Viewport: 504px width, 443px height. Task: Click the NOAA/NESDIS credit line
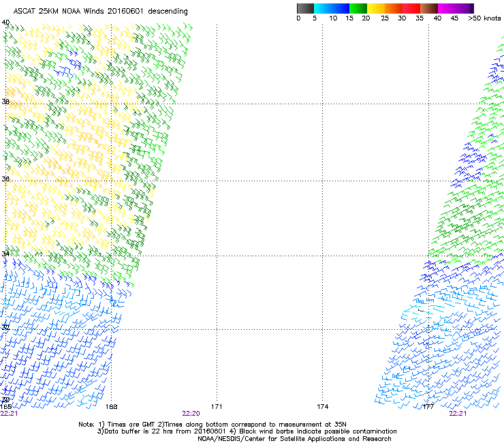pyautogui.click(x=294, y=439)
